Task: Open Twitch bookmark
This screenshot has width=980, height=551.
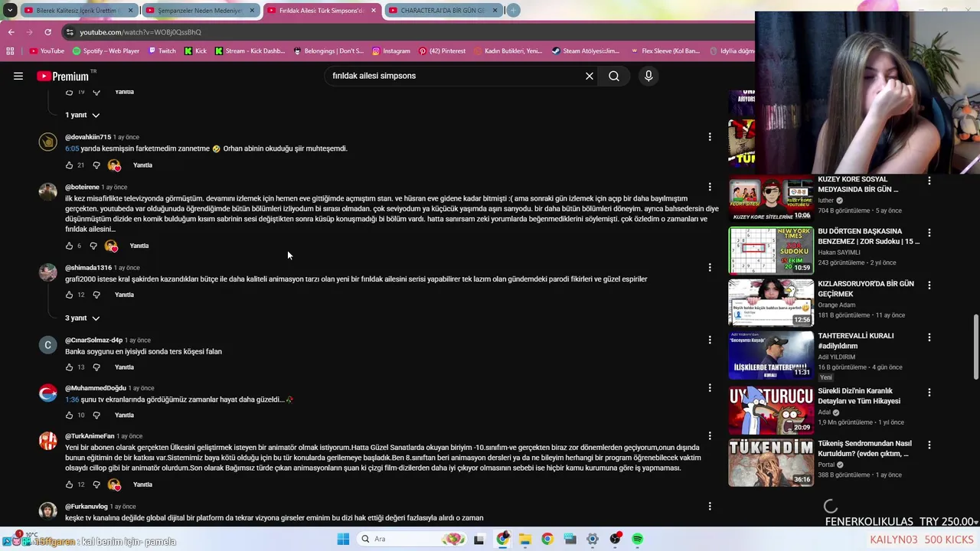Action: click(162, 51)
